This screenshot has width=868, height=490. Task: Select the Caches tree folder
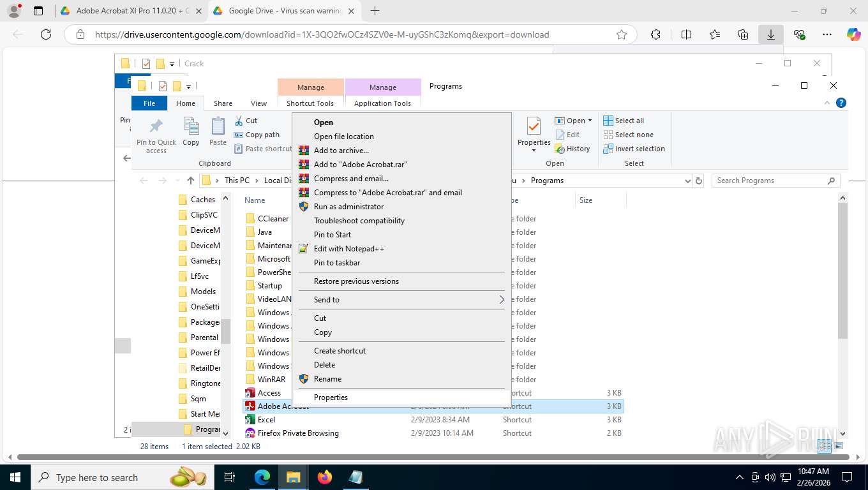click(x=197, y=200)
